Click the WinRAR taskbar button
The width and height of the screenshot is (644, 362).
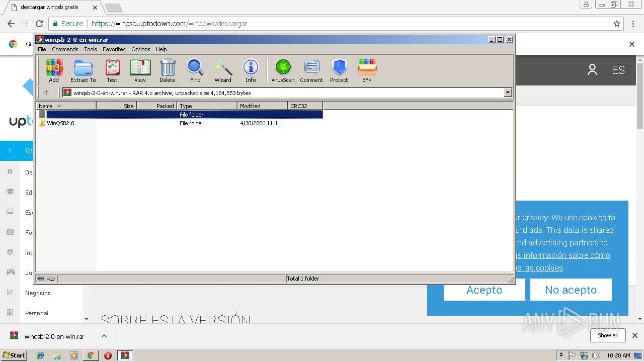pyautogui.click(x=125, y=355)
